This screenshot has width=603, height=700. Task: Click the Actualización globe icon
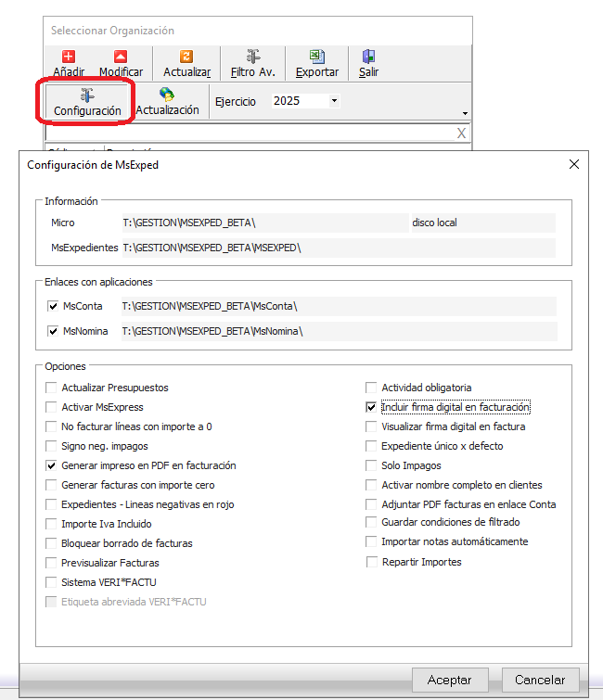click(167, 95)
